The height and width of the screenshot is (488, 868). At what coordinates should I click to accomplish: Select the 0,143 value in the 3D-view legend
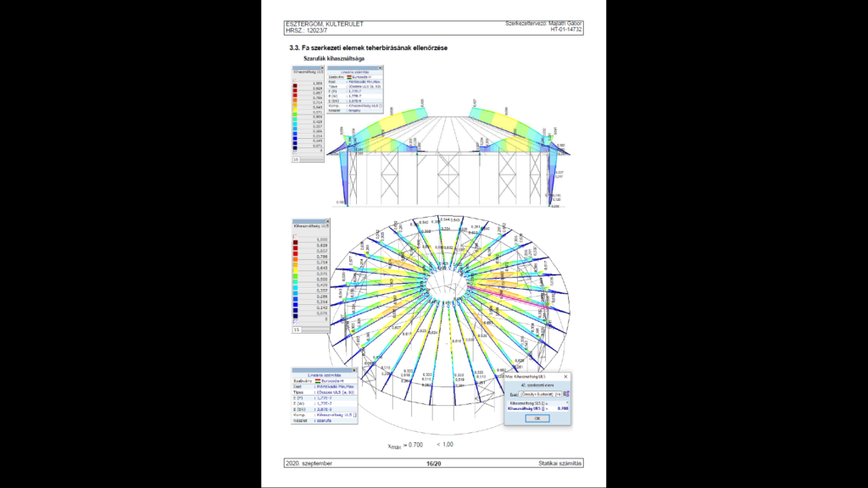click(x=321, y=308)
